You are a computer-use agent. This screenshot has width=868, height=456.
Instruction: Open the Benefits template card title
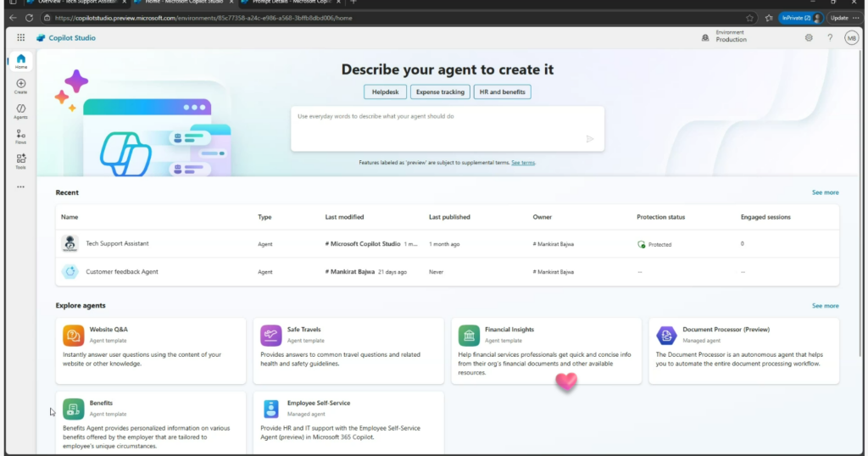coord(101,403)
